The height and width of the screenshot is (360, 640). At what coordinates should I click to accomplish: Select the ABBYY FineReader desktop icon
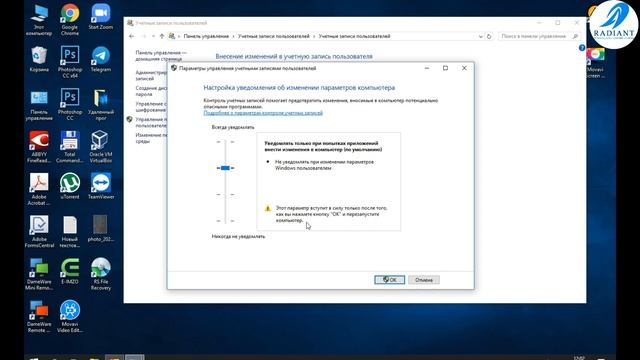(x=39, y=147)
